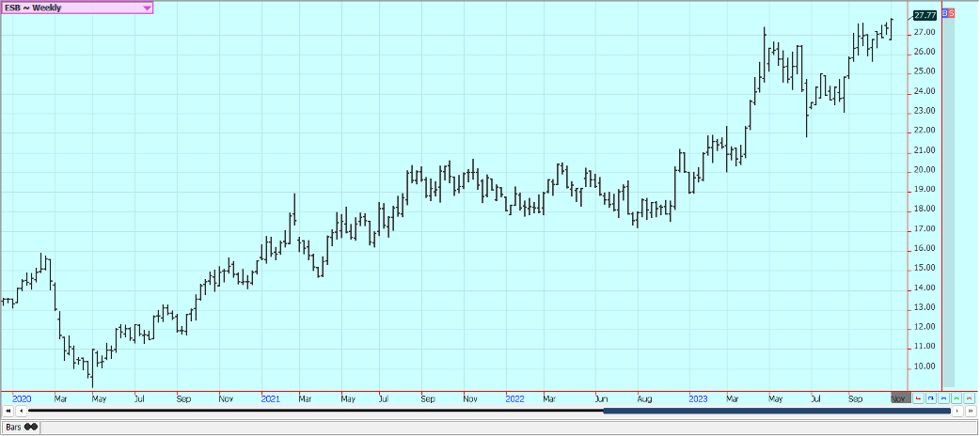This screenshot has width=980, height=436.
Task: Click the red S sell button
Action: (x=952, y=12)
